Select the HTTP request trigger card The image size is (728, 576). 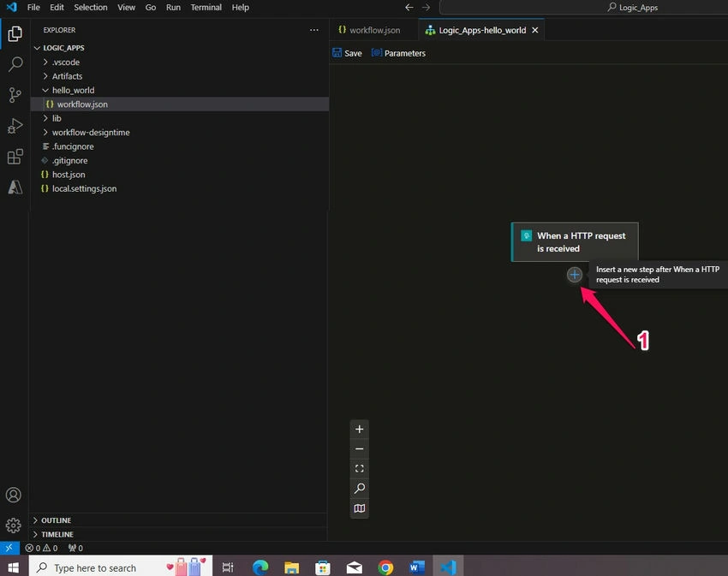point(575,242)
